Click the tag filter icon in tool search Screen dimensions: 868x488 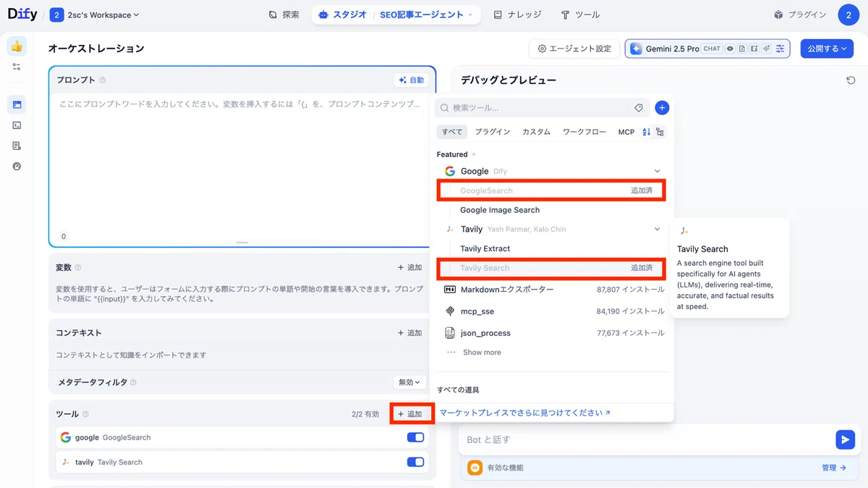tap(639, 108)
